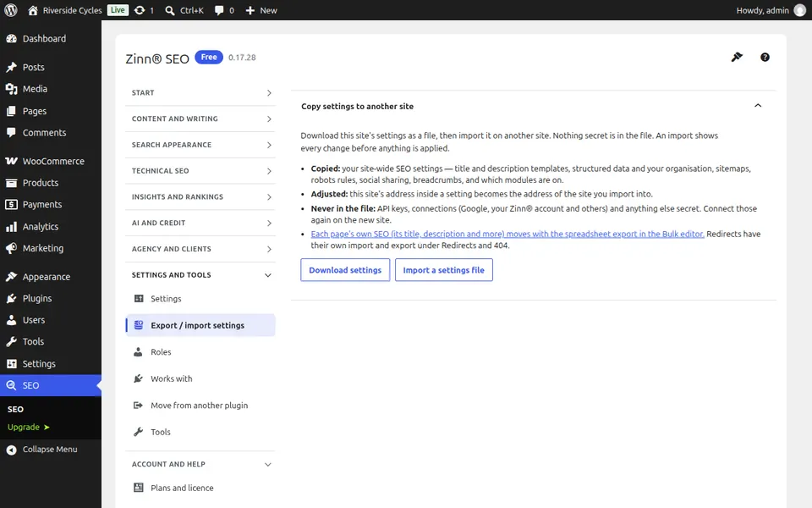The width and height of the screenshot is (812, 508).
Task: Open Plans and licence item
Action: [200, 488]
